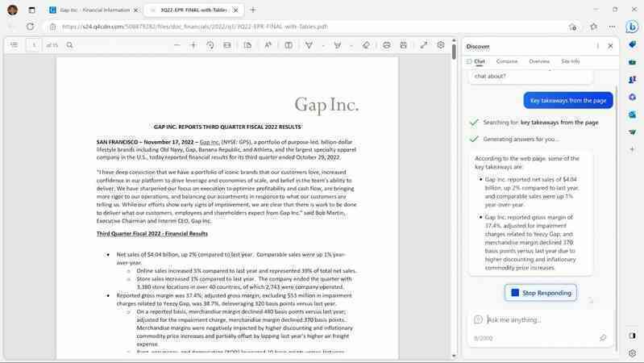Open PDF toolbar settings gear
The width and height of the screenshot is (644, 363).
pos(441,45)
